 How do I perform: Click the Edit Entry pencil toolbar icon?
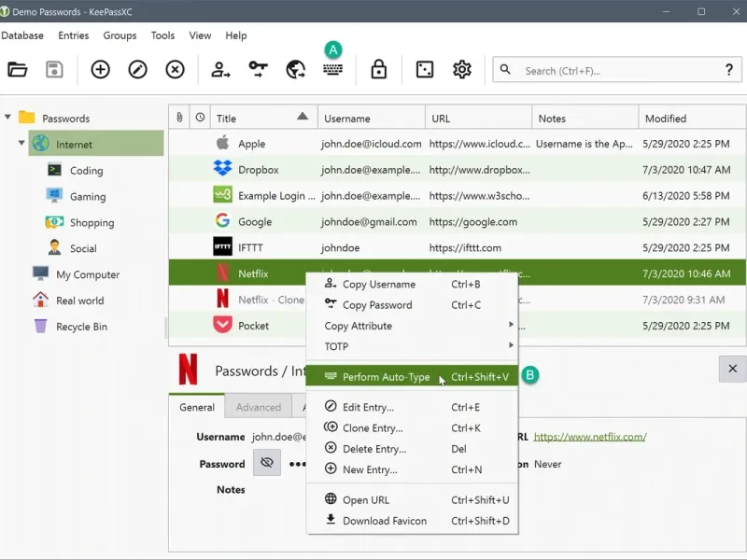137,69
